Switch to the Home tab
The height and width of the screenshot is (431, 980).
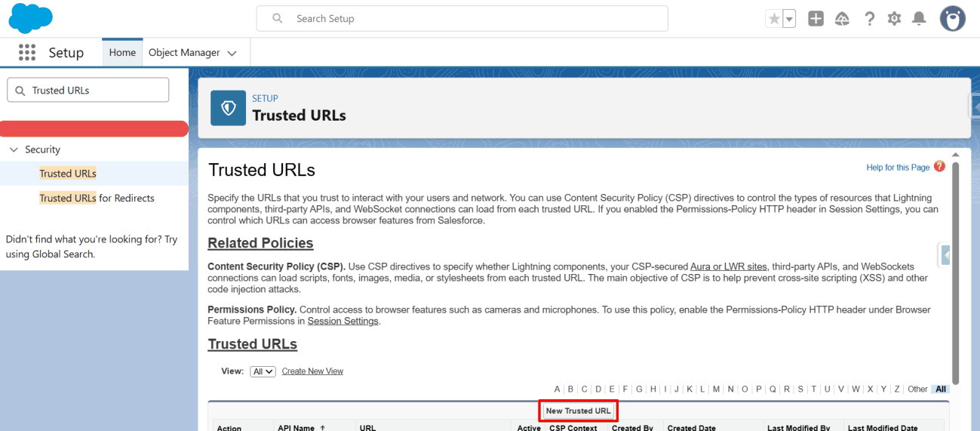[122, 52]
